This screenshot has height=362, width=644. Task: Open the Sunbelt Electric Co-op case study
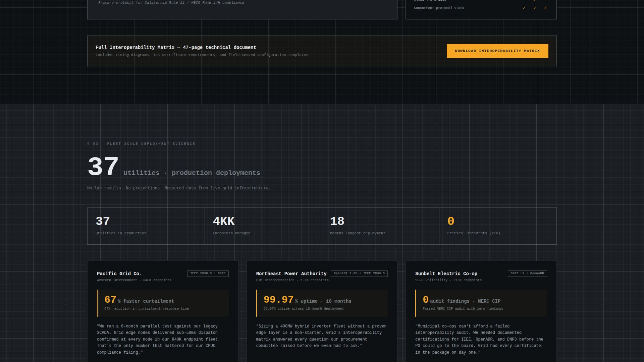click(x=481, y=312)
